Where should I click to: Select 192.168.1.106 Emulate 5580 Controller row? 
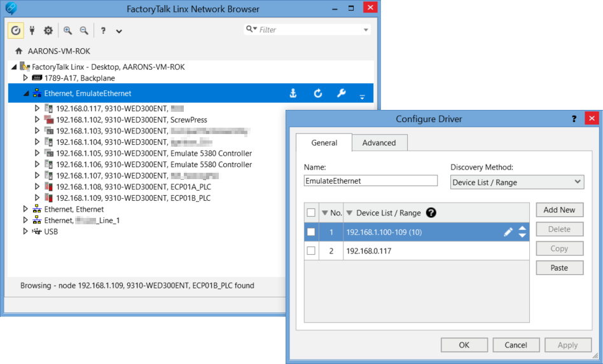[x=154, y=165]
